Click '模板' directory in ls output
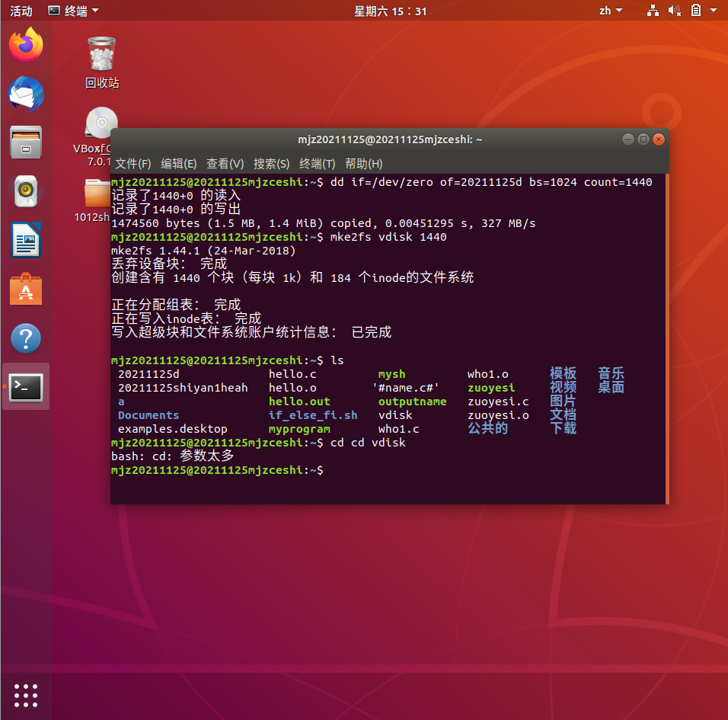 pyautogui.click(x=563, y=373)
